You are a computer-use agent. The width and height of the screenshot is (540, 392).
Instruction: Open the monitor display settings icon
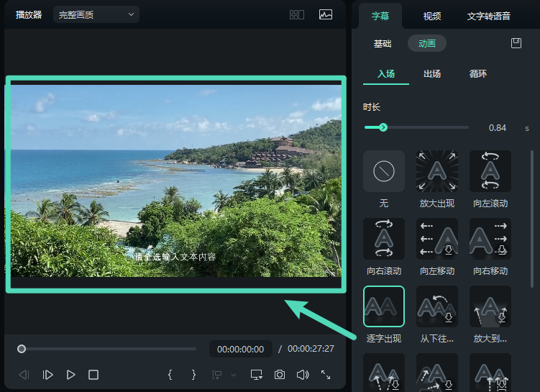tap(257, 375)
